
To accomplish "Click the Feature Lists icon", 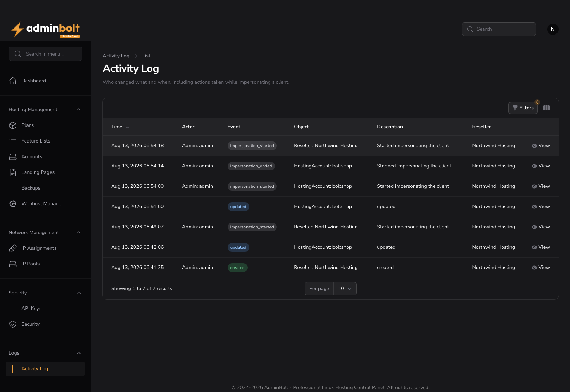I will click(x=13, y=141).
